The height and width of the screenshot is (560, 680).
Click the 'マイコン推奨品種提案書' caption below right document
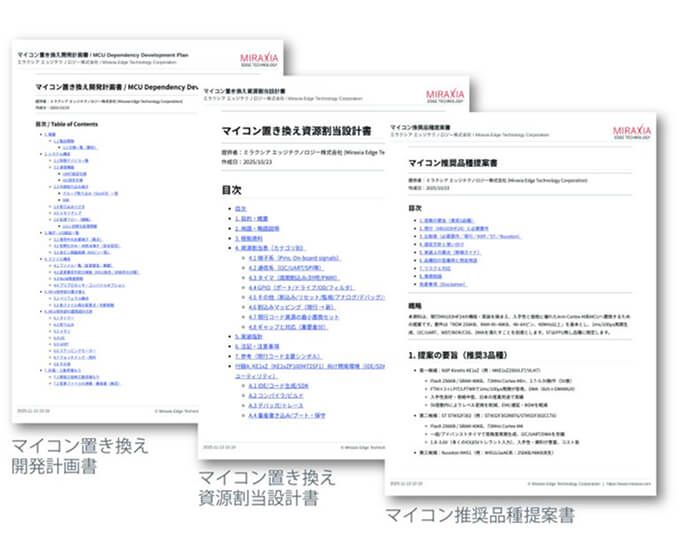[x=480, y=515]
